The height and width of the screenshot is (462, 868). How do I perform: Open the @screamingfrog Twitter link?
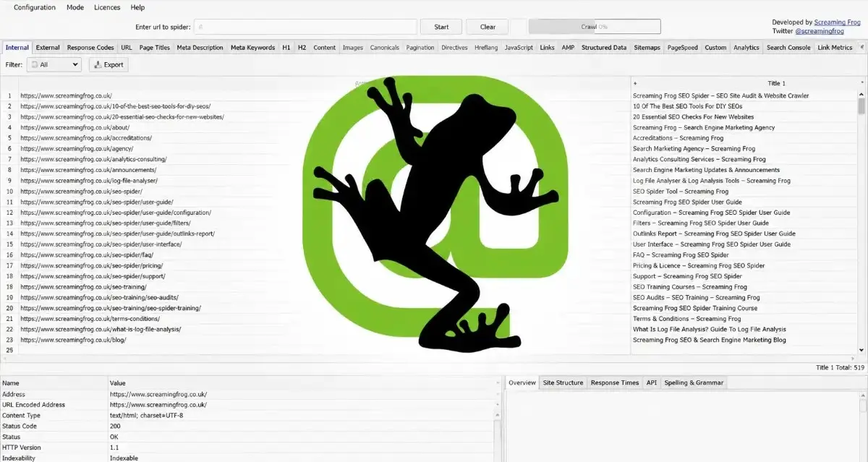(819, 32)
